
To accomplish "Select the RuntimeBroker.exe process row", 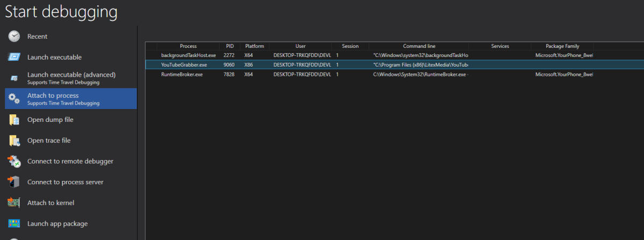I will tap(182, 74).
